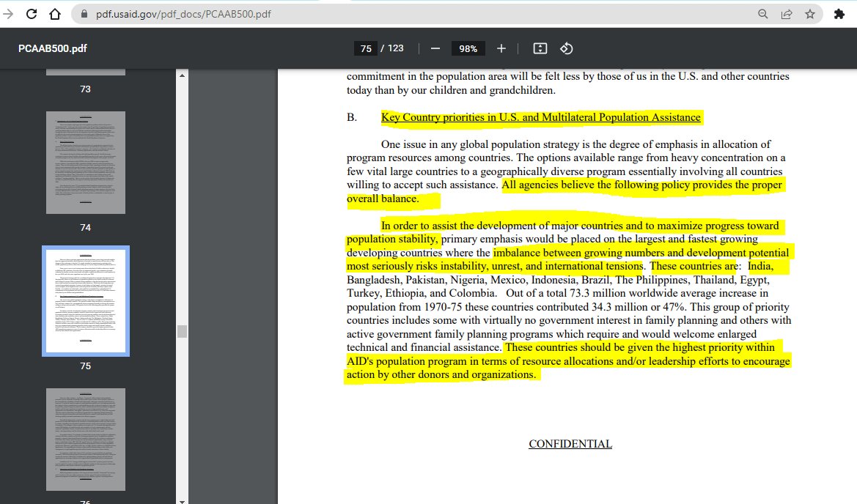Viewport: 857px width, 504px height.
Task: View site security lock info
Action: (84, 14)
